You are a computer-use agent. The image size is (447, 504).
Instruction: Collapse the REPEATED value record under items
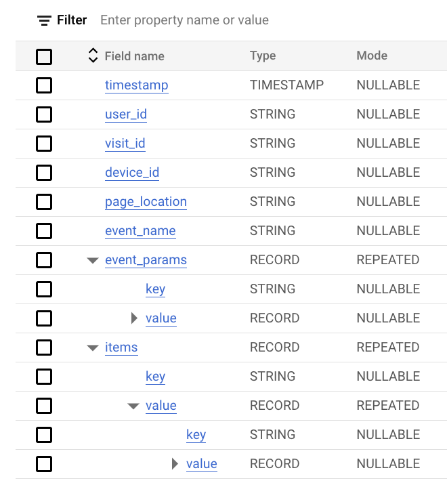[x=133, y=406]
